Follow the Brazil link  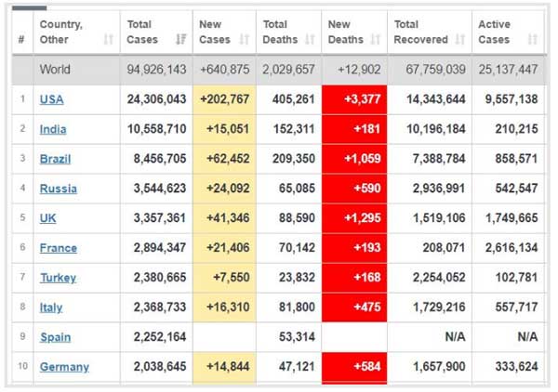55,159
